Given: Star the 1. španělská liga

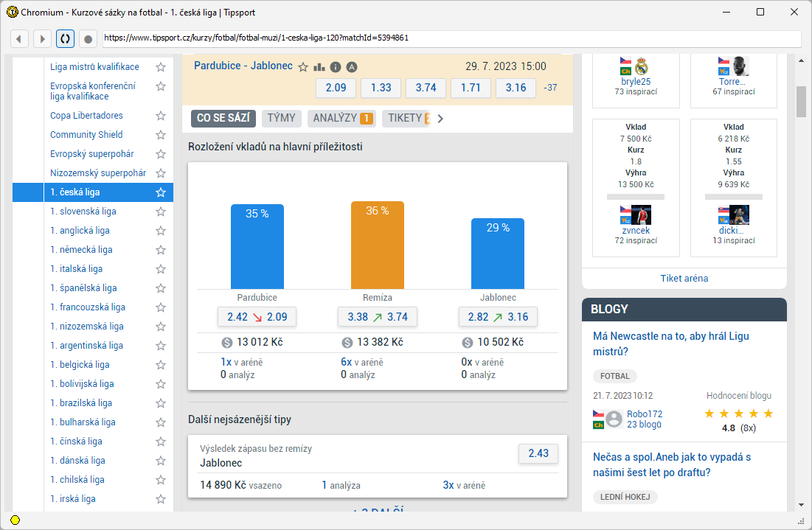Looking at the screenshot, I should (x=161, y=287).
